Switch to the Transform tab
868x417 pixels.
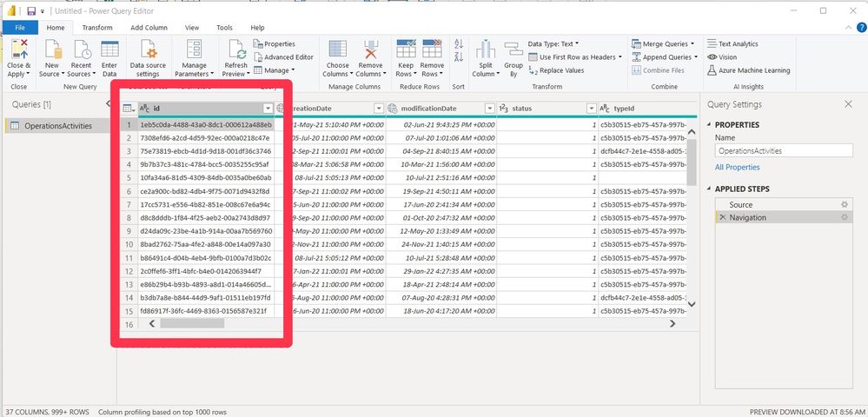[x=96, y=27]
